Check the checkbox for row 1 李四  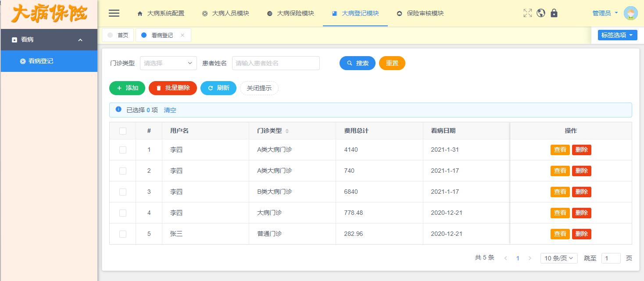[x=122, y=149]
